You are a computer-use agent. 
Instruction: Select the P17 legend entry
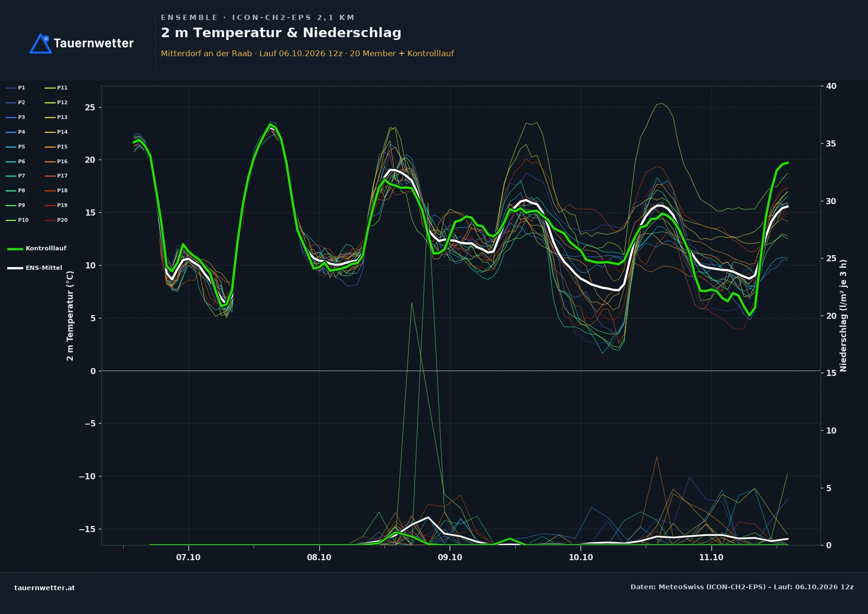point(56,176)
